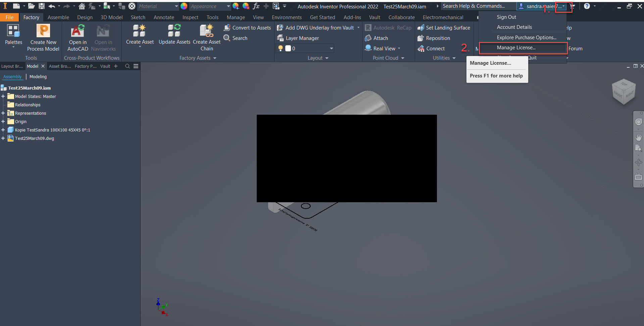Click the Create Asset tool
This screenshot has width=644, height=326.
(140, 36)
